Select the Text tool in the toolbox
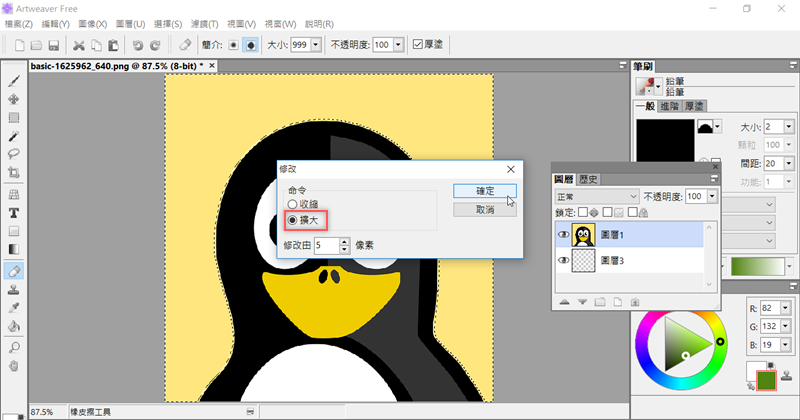Image resolution: width=800 pixels, height=420 pixels. point(14,213)
